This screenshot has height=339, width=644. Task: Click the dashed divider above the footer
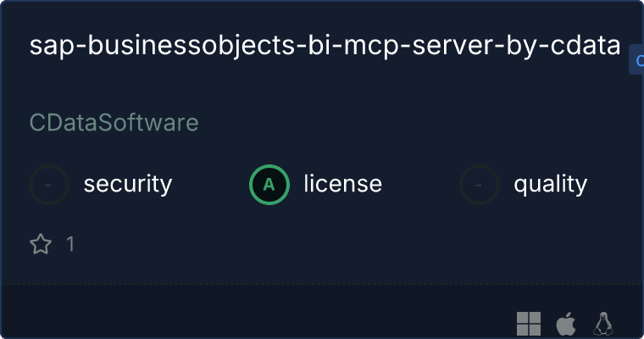(322, 284)
